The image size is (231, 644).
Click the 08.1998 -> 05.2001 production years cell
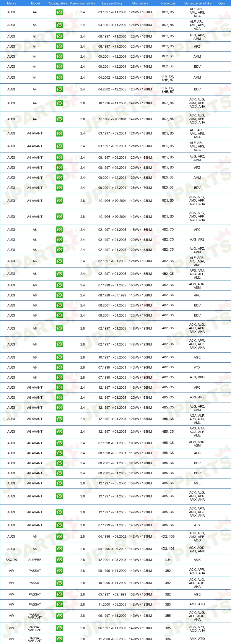112,453
